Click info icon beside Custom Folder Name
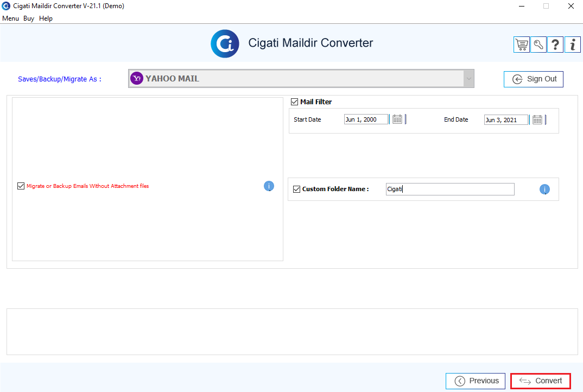Image resolution: width=583 pixels, height=392 pixels. (544, 189)
